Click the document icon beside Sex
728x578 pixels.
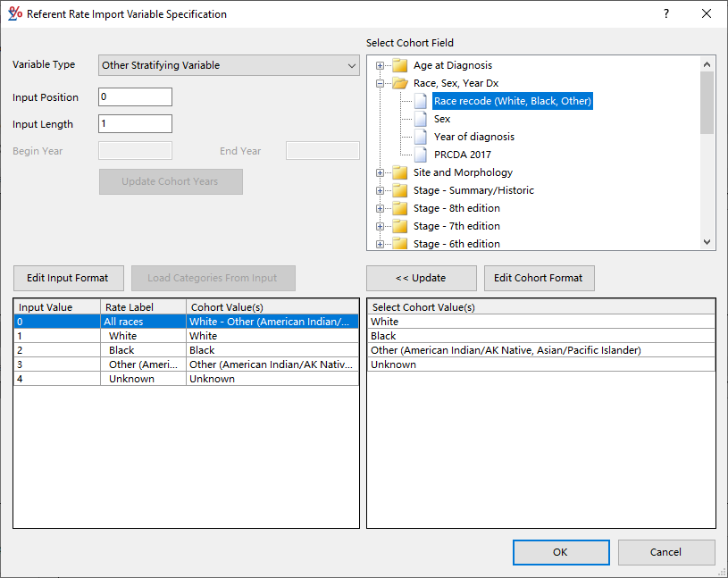pos(420,118)
